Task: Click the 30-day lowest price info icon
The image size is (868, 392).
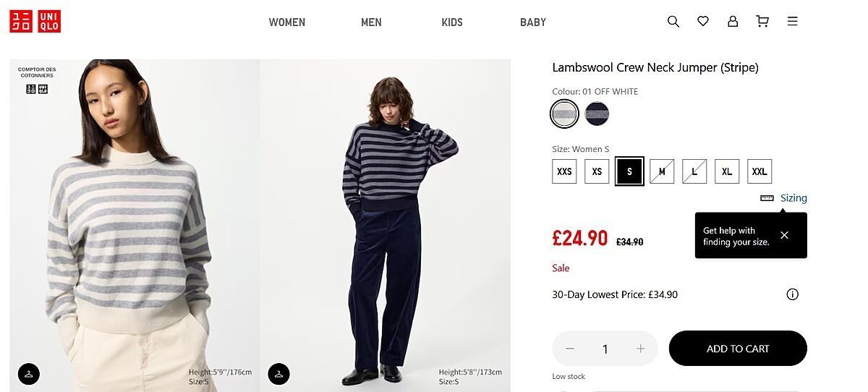Action: click(793, 294)
